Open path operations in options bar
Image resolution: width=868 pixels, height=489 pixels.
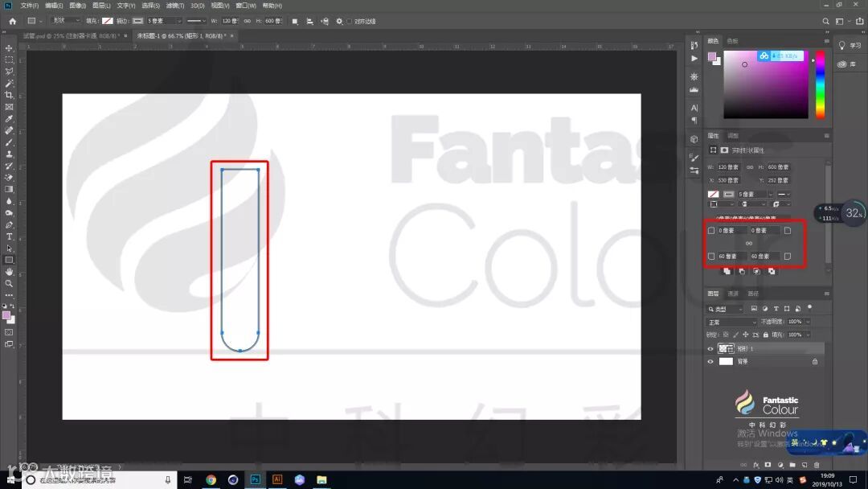pos(295,21)
